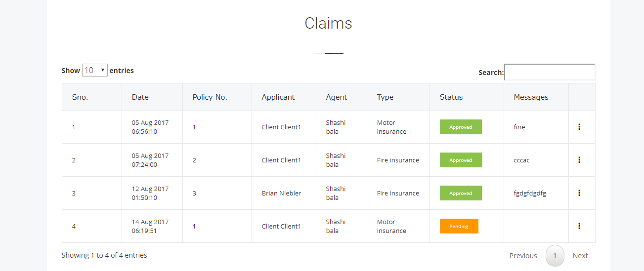This screenshot has width=644, height=271.
Task: Sort by Type column header
Action: 398,97
